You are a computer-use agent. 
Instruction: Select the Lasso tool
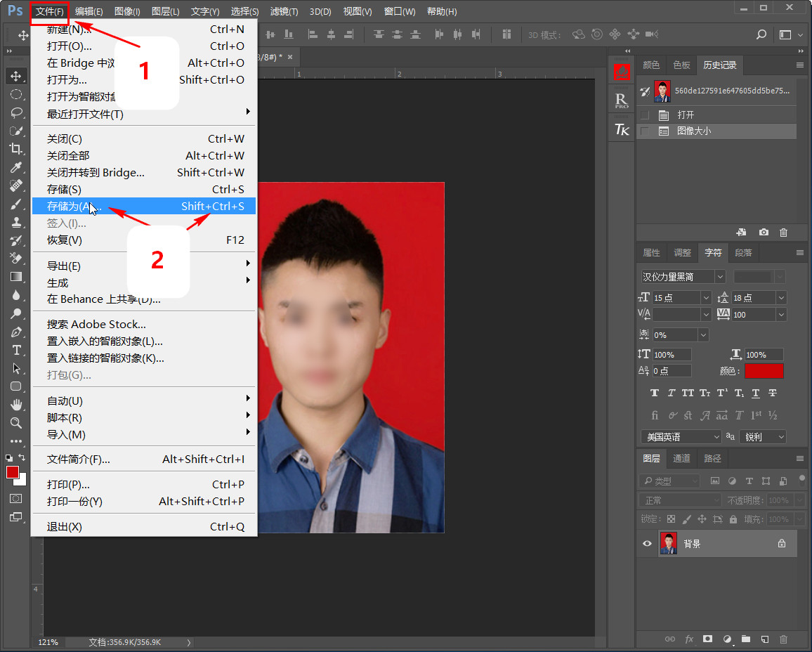[15, 112]
